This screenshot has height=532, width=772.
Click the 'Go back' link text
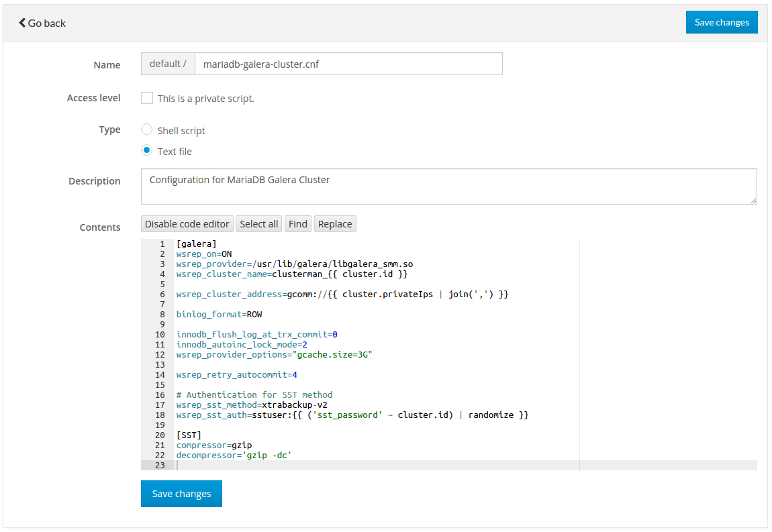[x=47, y=23]
